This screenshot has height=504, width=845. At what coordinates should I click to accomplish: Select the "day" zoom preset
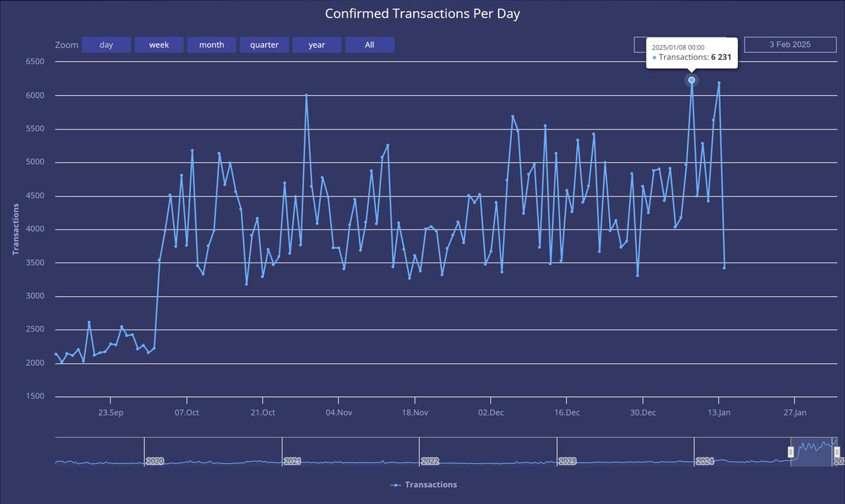(106, 44)
